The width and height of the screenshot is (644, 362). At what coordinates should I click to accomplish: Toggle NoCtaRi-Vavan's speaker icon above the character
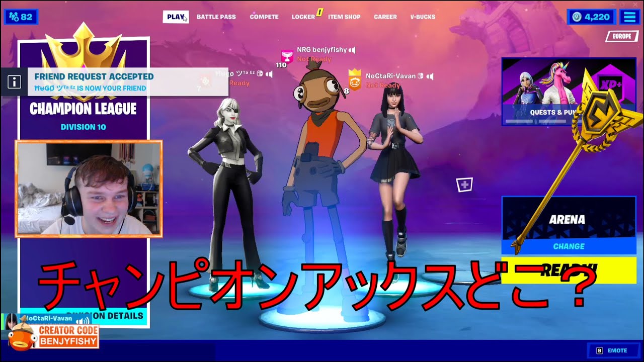430,76
